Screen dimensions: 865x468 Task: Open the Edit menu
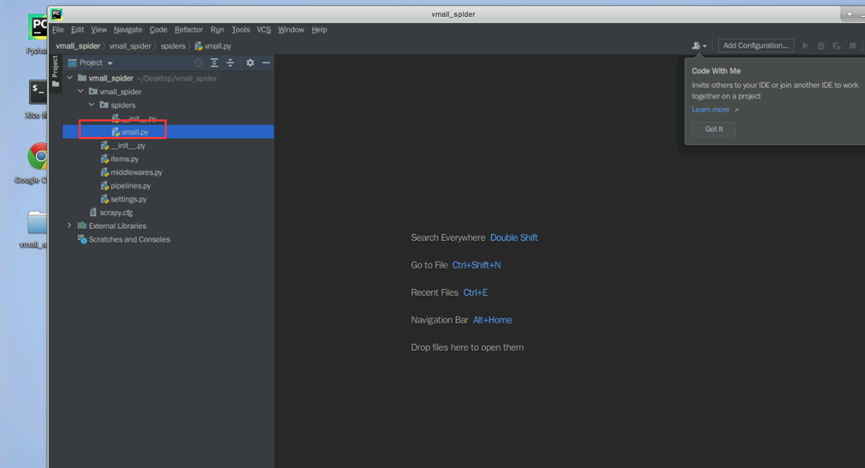(x=77, y=30)
